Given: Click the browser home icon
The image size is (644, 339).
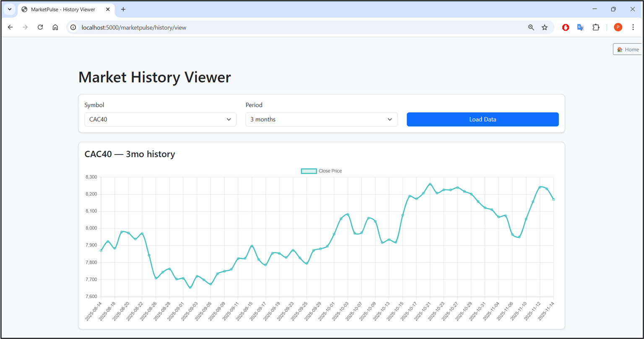Looking at the screenshot, I should click(x=55, y=27).
